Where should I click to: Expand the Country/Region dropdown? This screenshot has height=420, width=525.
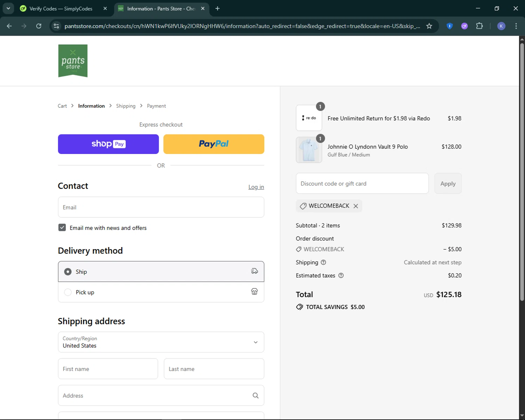coord(161,342)
